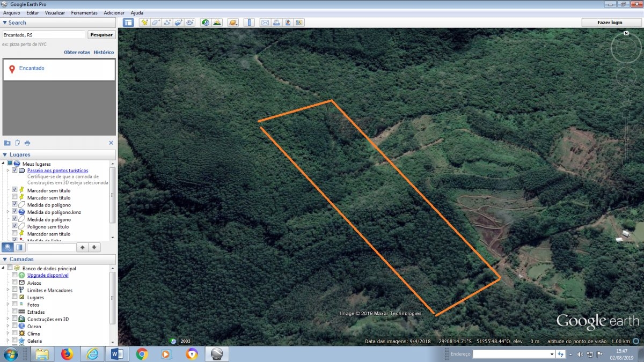This screenshot has width=644, height=362.
Task: Click the Pesquisar search button
Action: 101,34
